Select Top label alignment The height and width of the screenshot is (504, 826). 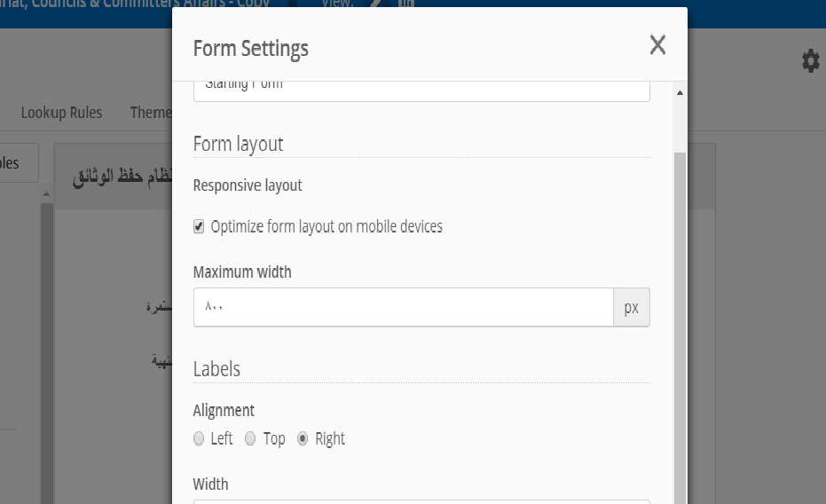coord(250,438)
